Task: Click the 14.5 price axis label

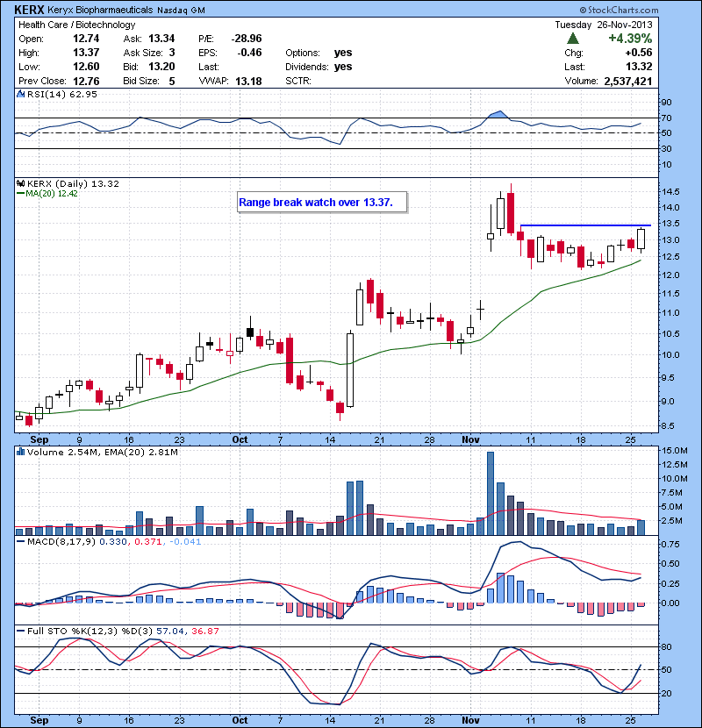Action: click(670, 191)
